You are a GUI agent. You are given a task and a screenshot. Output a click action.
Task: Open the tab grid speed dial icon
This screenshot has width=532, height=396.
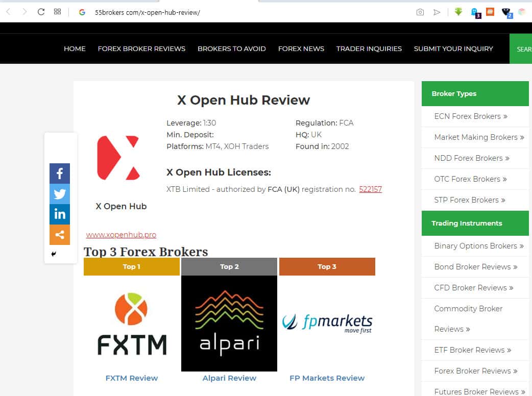click(x=57, y=12)
